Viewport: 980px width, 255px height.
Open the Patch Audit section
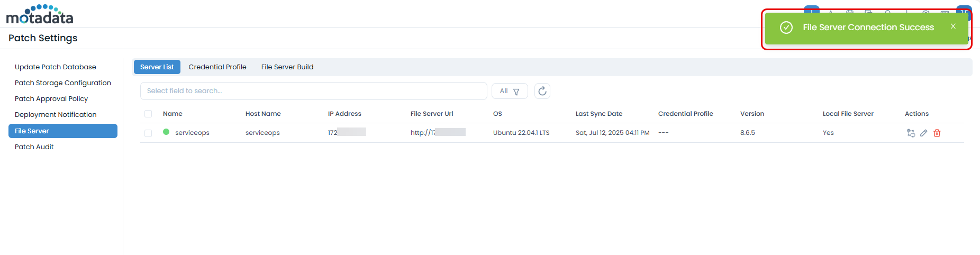[x=34, y=147]
